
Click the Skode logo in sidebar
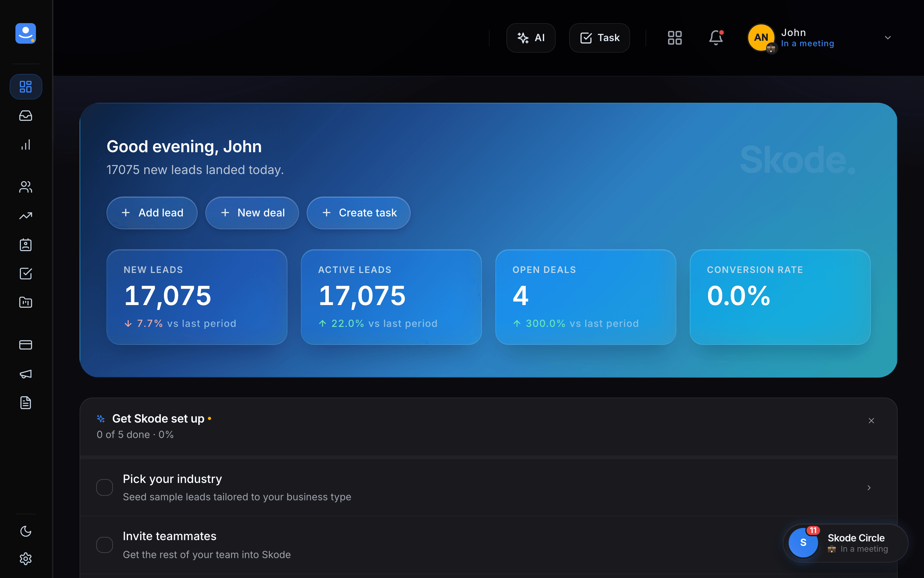click(x=26, y=33)
